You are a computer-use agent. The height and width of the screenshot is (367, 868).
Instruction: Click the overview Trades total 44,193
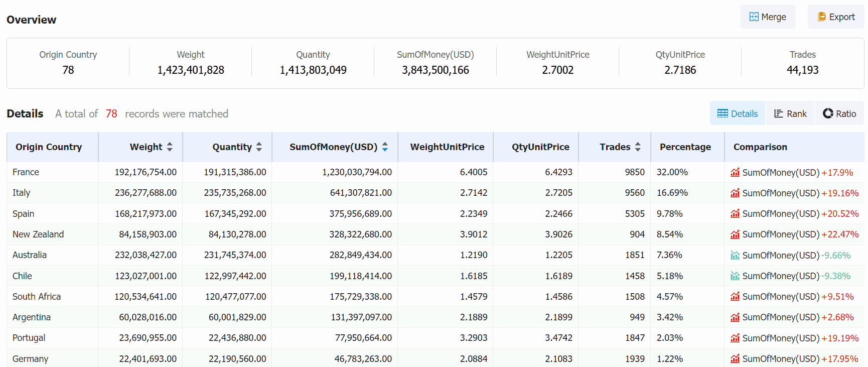pyautogui.click(x=802, y=70)
